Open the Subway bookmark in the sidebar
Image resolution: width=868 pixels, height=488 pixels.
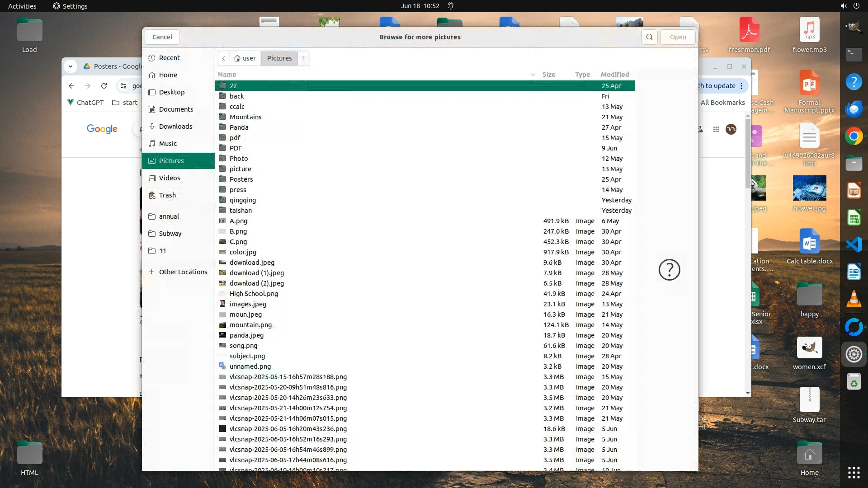pos(170,234)
